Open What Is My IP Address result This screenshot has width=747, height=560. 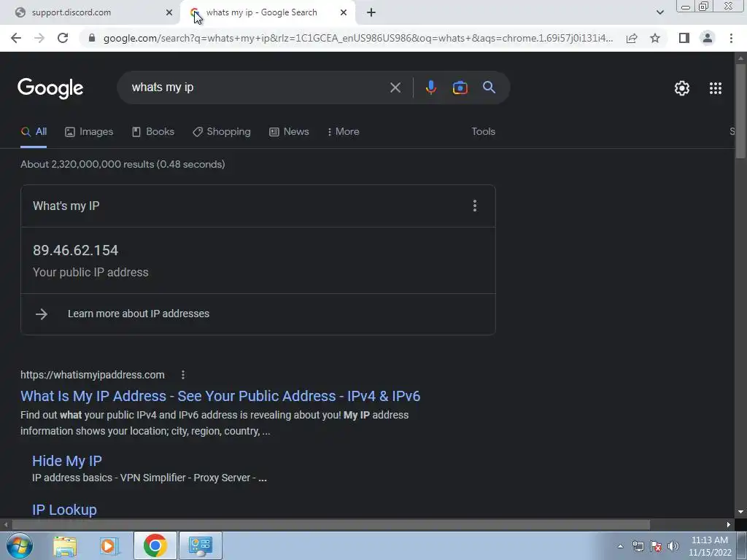[220, 396]
